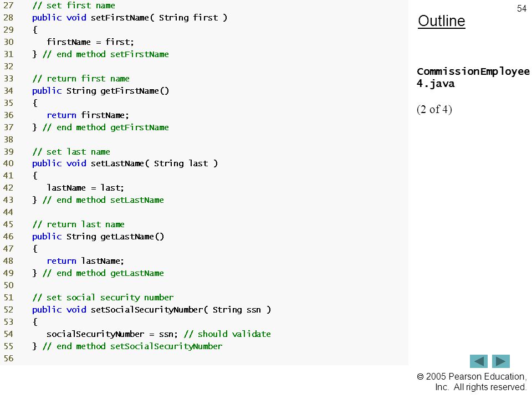Click the comment '// set first name'
This screenshot has height=399, width=532.
[74, 6]
